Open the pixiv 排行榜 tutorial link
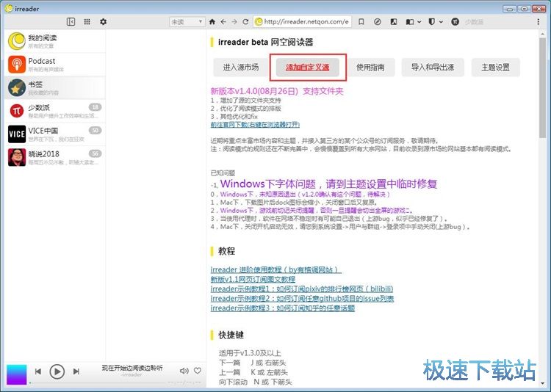Screen dimensions: 551x392 tap(302, 288)
